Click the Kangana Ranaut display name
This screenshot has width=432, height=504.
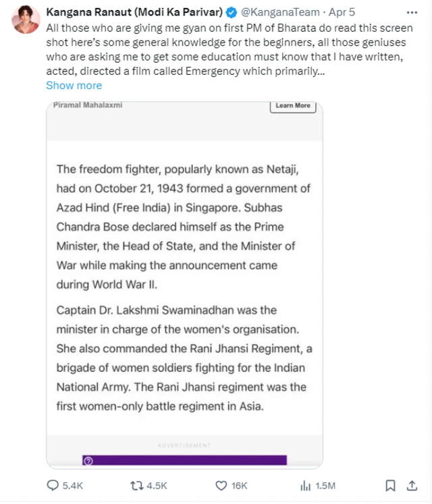coord(135,12)
